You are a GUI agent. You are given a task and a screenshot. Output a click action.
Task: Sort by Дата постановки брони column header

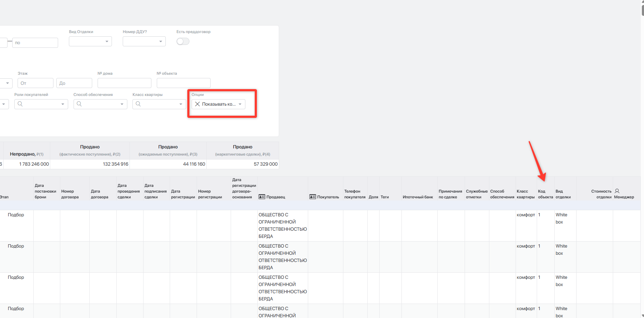click(x=46, y=191)
